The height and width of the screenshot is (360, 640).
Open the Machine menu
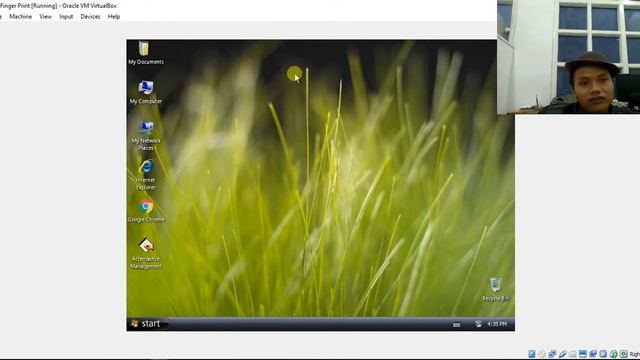point(20,17)
